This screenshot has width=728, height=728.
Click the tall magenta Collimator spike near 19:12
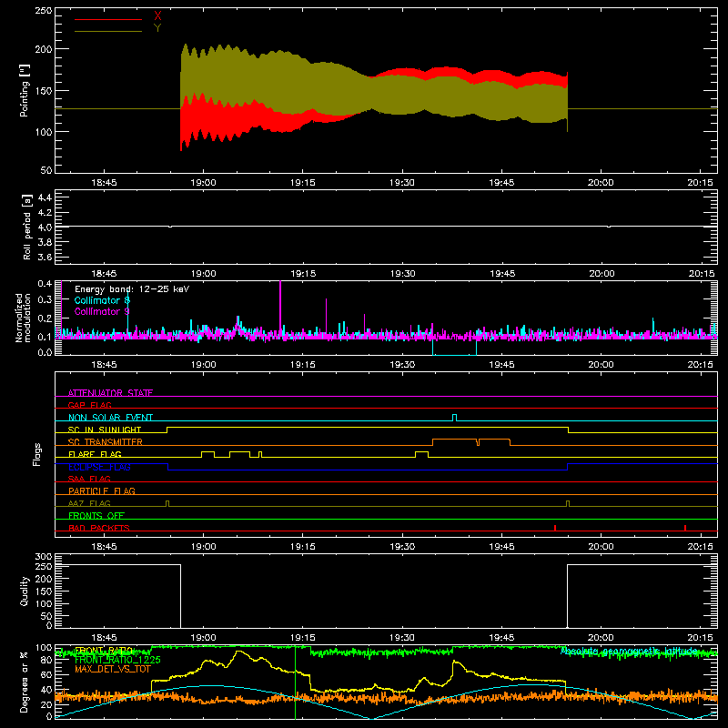pos(280,307)
